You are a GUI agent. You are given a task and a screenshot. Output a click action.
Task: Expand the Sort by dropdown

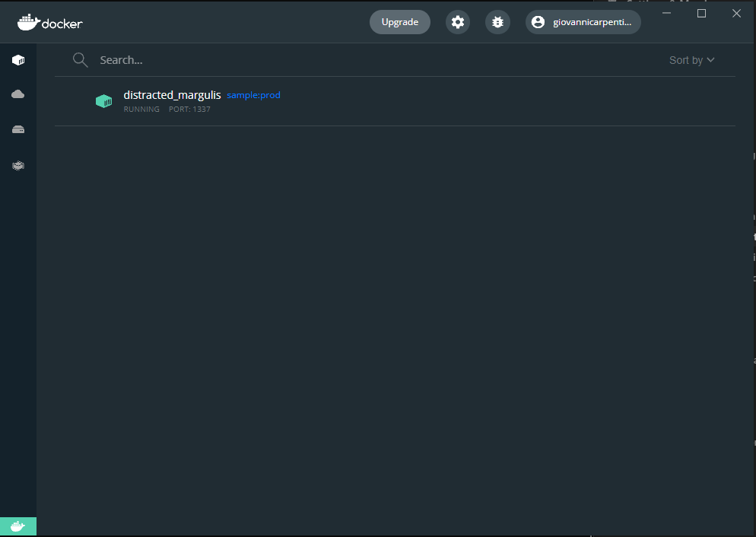coord(691,60)
